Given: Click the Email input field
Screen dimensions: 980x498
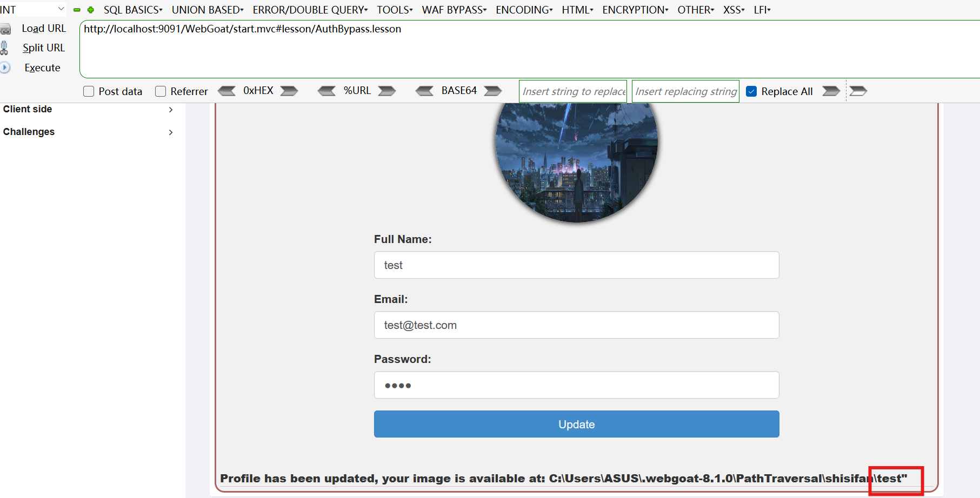Looking at the screenshot, I should click(576, 325).
